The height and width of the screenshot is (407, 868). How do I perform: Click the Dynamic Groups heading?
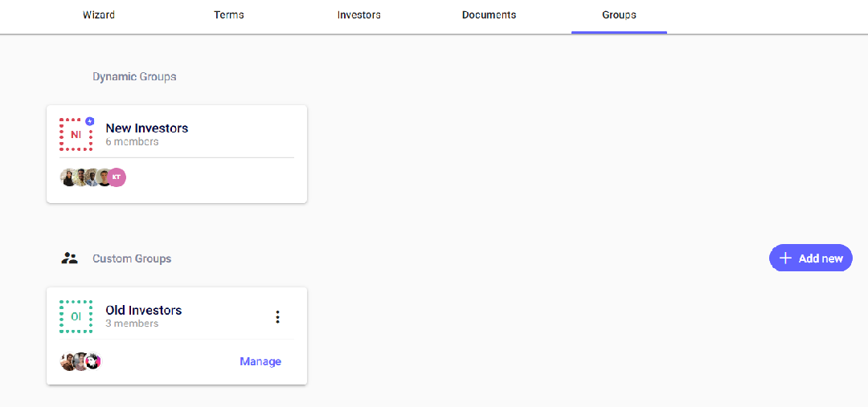(x=134, y=77)
